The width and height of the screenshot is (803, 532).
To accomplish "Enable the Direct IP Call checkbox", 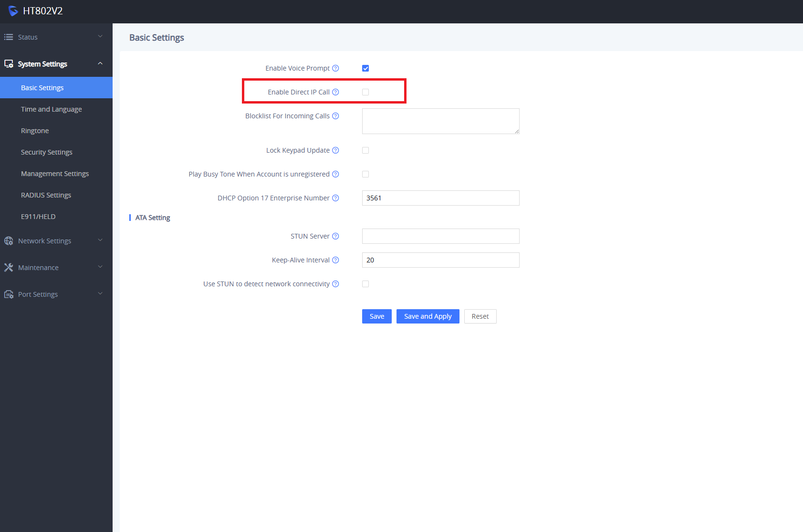I will [x=365, y=92].
